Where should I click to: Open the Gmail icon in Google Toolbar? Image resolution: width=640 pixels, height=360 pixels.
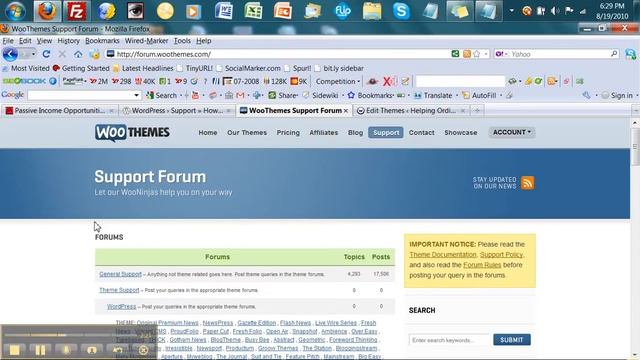tap(240, 95)
